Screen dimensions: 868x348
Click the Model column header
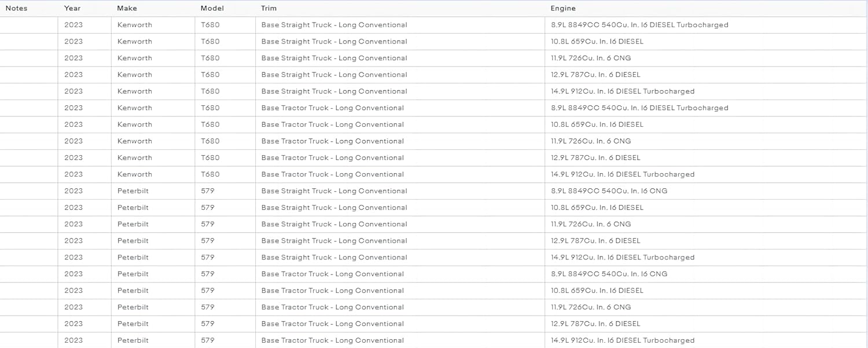(212, 9)
